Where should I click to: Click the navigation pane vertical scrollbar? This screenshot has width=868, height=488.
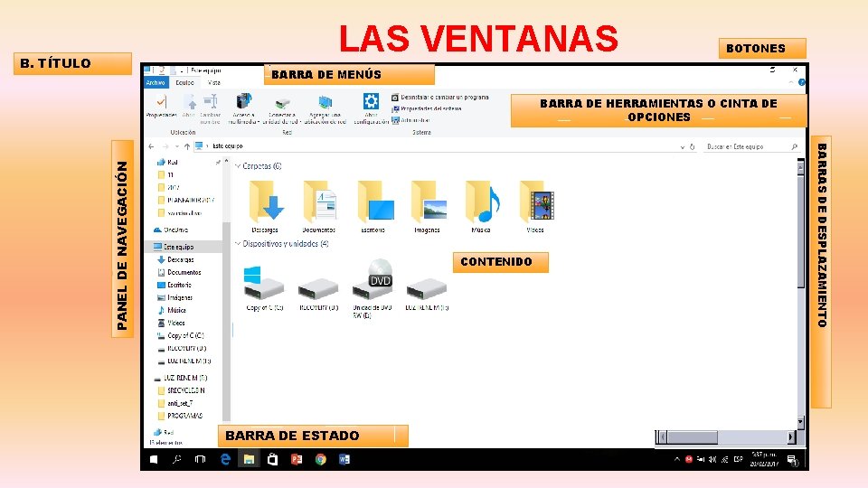pos(226,321)
